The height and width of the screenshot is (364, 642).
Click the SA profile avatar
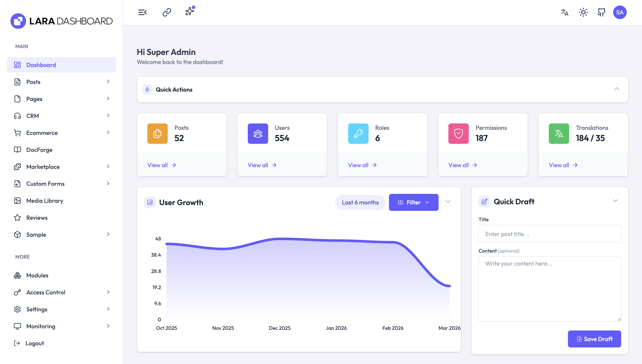click(620, 12)
